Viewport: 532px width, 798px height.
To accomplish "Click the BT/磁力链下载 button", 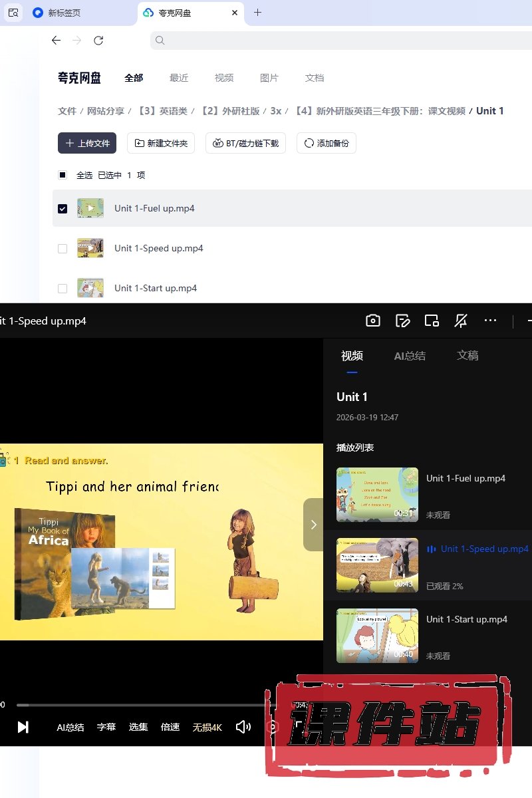I will tap(246, 143).
